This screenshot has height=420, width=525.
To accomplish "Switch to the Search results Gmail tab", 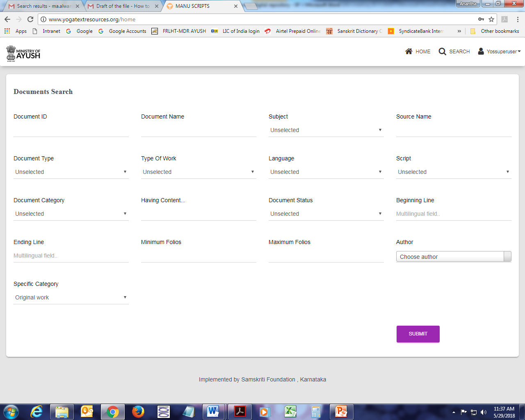I will tap(43, 6).
